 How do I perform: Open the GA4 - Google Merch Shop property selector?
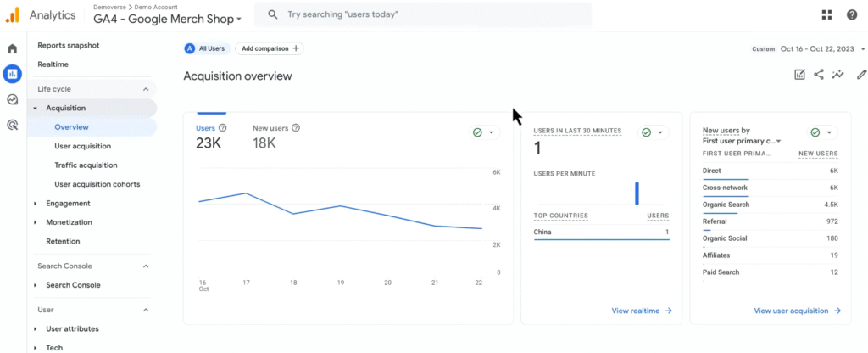[x=168, y=19]
